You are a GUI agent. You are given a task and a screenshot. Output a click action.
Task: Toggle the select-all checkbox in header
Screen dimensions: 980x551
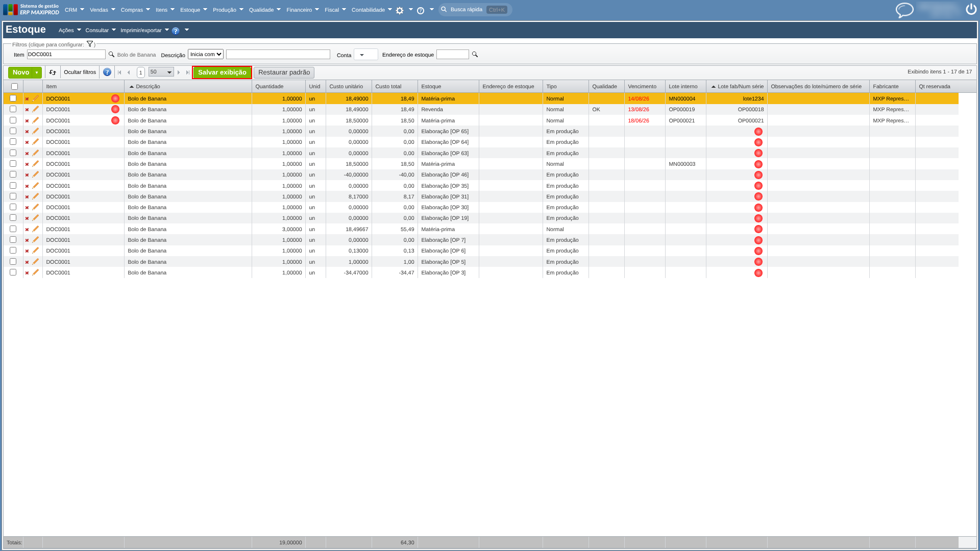[14, 87]
